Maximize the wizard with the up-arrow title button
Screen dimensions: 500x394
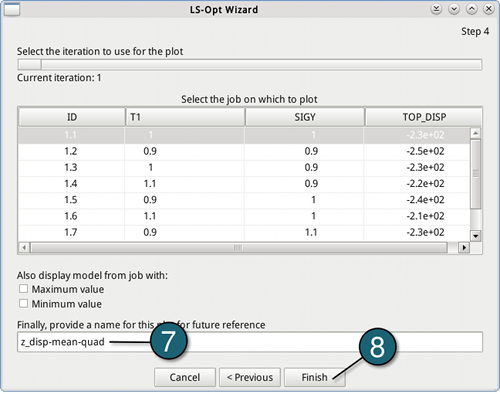[471, 9]
